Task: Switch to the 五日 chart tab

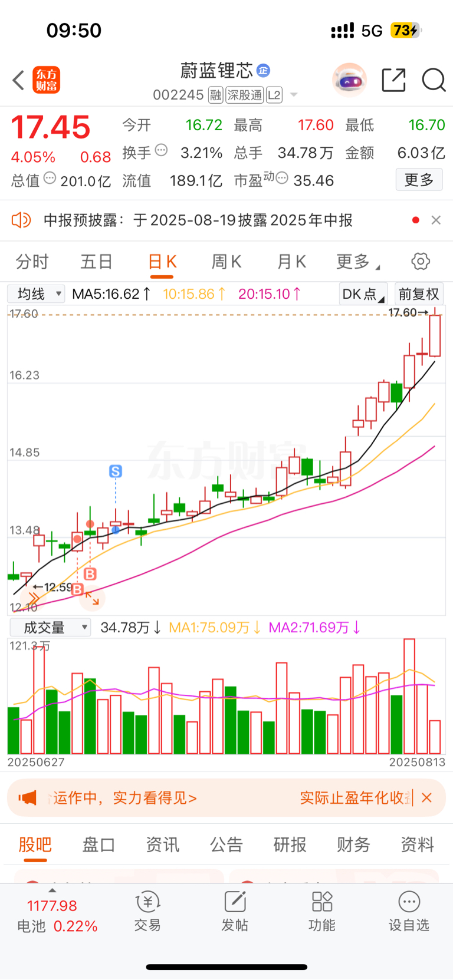Action: pyautogui.click(x=97, y=262)
